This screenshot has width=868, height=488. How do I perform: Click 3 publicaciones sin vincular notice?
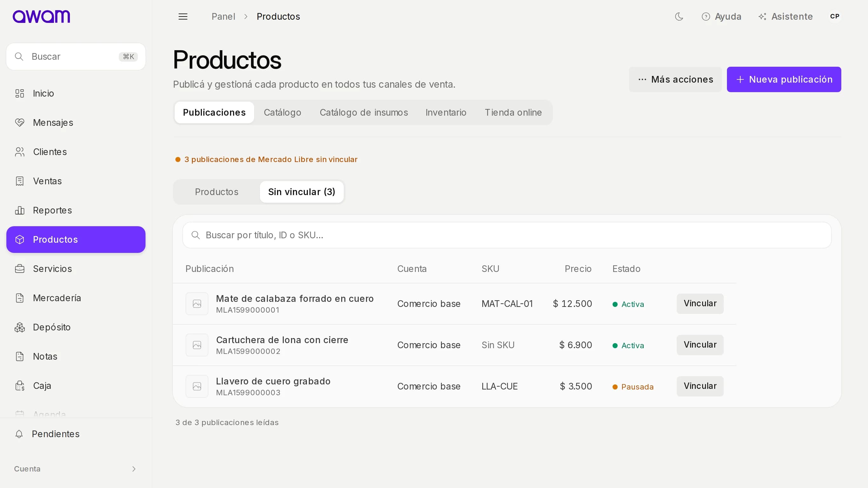tap(267, 159)
